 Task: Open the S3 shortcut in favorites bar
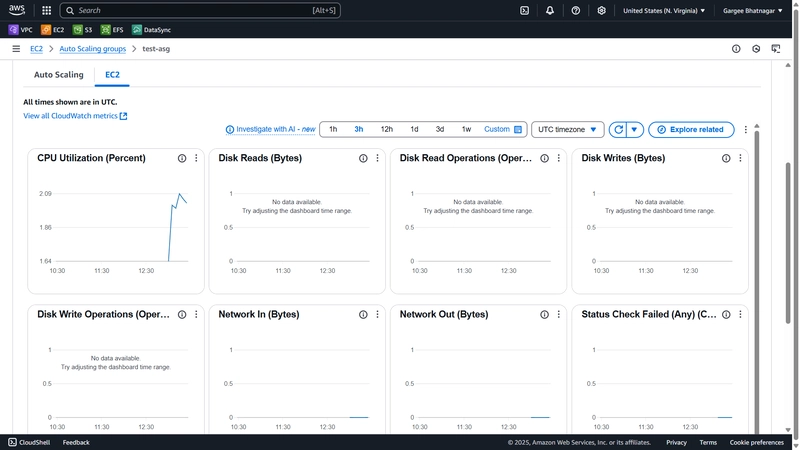pyautogui.click(x=83, y=30)
